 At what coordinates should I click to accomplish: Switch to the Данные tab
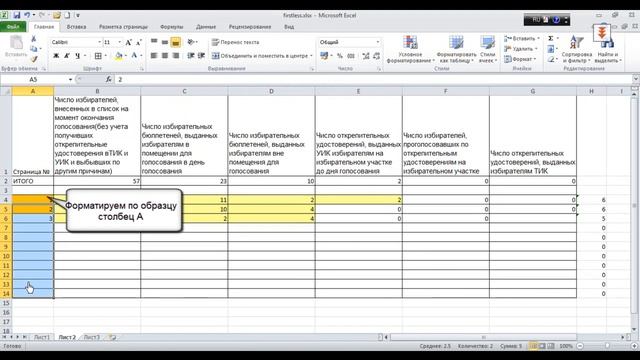click(206, 27)
